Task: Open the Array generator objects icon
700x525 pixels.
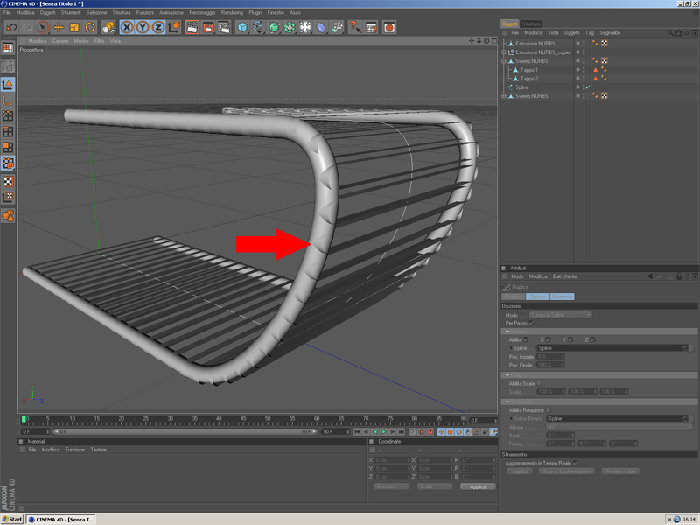Action: (290, 28)
